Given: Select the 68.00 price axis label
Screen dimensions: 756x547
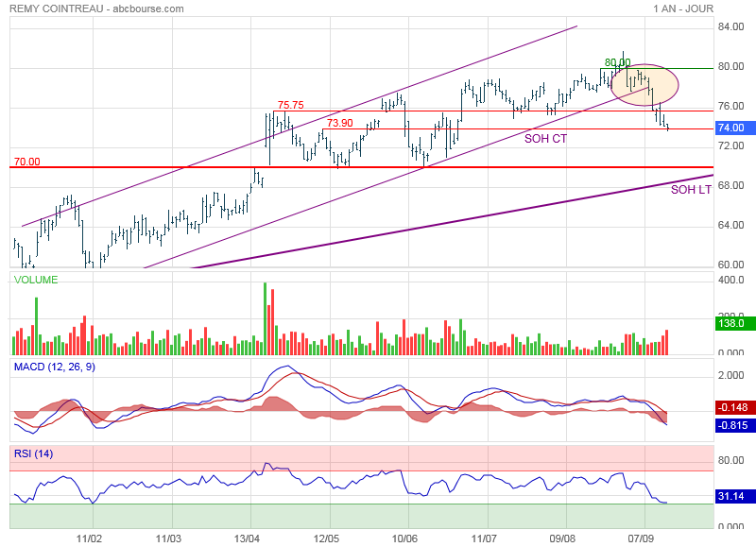Looking at the screenshot, I should (730, 185).
